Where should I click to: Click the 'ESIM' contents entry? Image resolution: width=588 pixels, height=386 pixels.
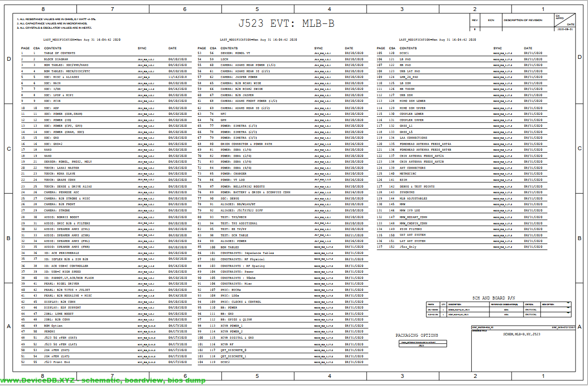click(403, 180)
